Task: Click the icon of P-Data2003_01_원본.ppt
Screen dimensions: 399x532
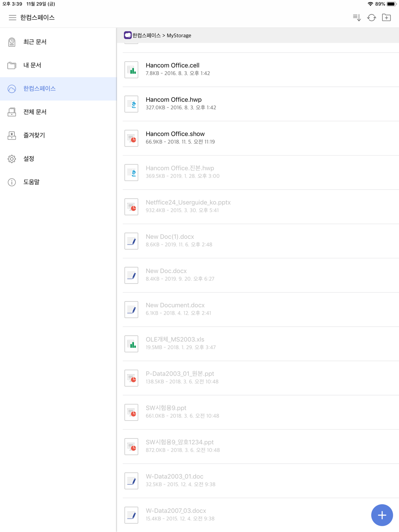Action: click(131, 378)
